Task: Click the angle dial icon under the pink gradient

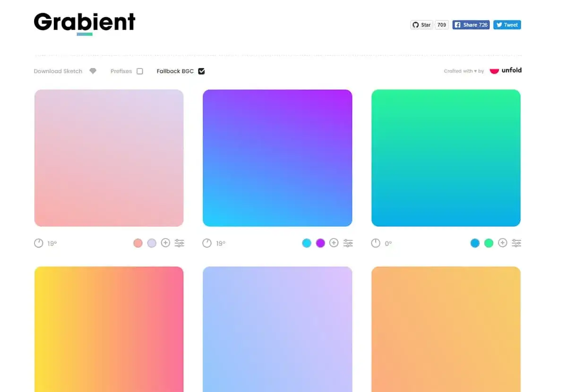Action: click(x=39, y=243)
